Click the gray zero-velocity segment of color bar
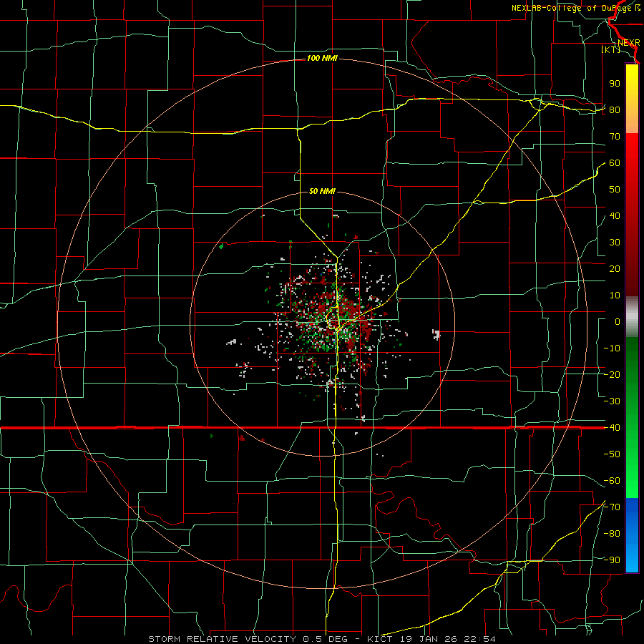Viewport: 644px width, 644px height. point(632,317)
